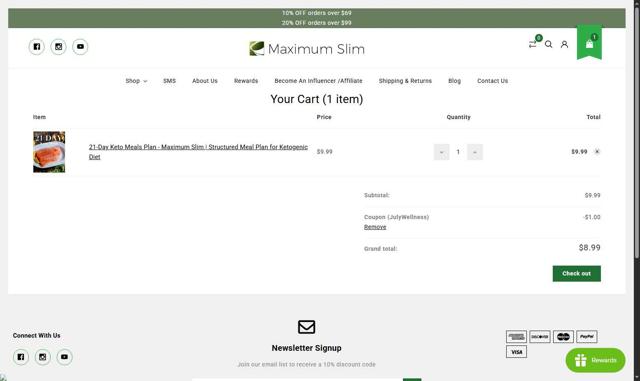The image size is (640, 381).
Task: Click the $8.99 grand total amount
Action: click(x=589, y=247)
